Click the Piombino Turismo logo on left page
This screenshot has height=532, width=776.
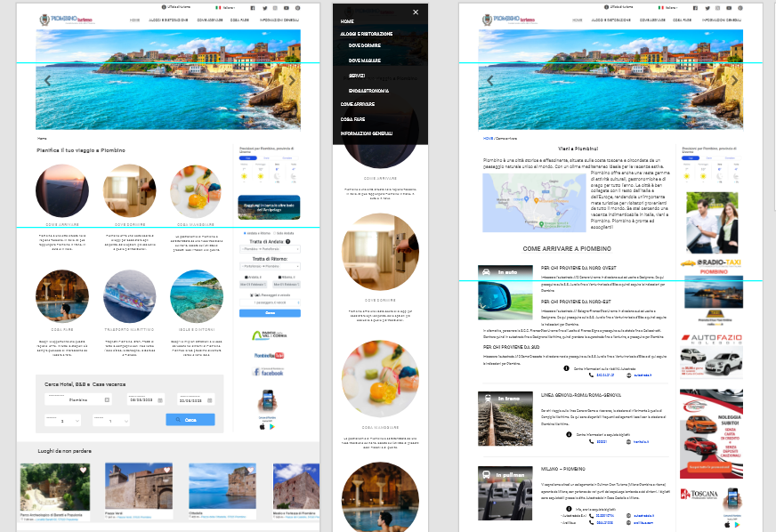pos(61,18)
